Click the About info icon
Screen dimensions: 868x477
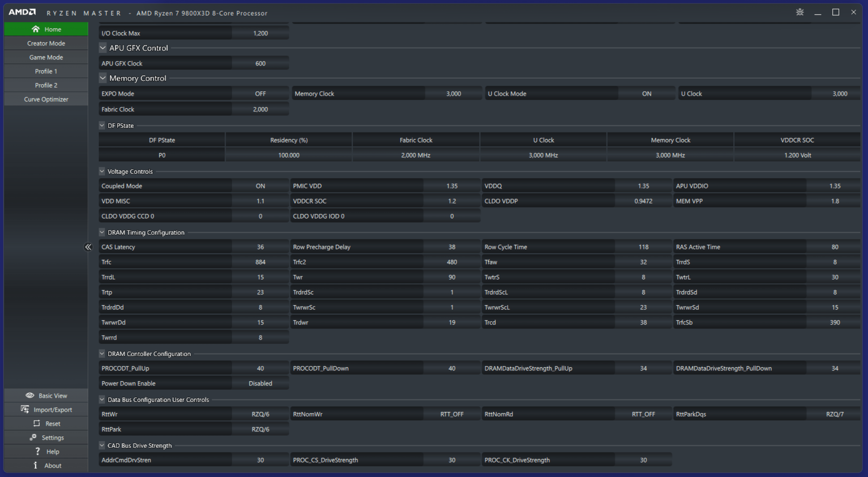[x=35, y=465]
